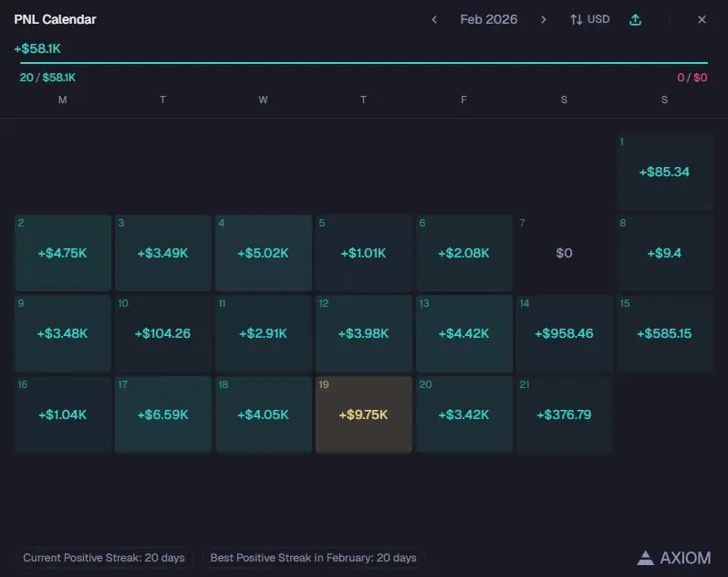
Task: Select day 8 cell showing +$9.4
Action: coord(665,253)
